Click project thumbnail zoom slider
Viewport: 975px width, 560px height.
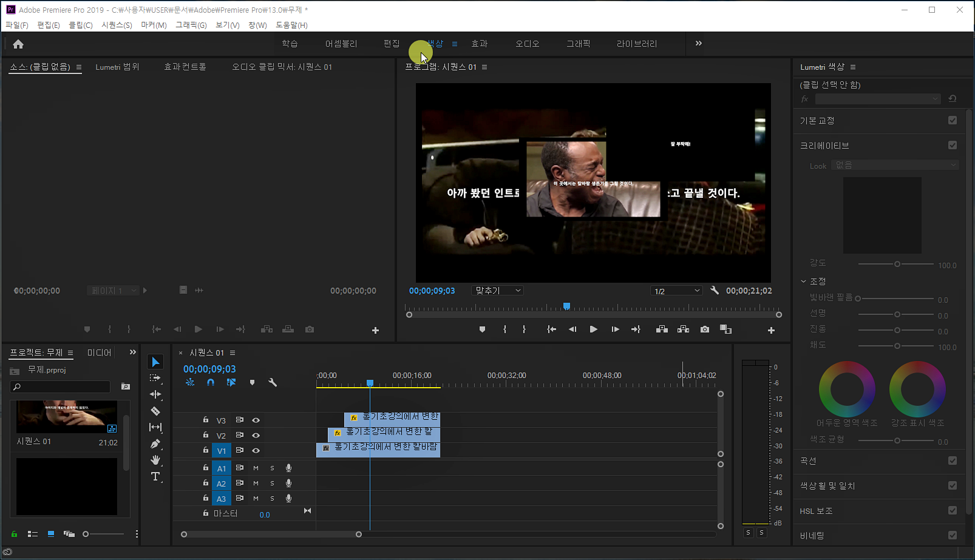pyautogui.click(x=104, y=534)
